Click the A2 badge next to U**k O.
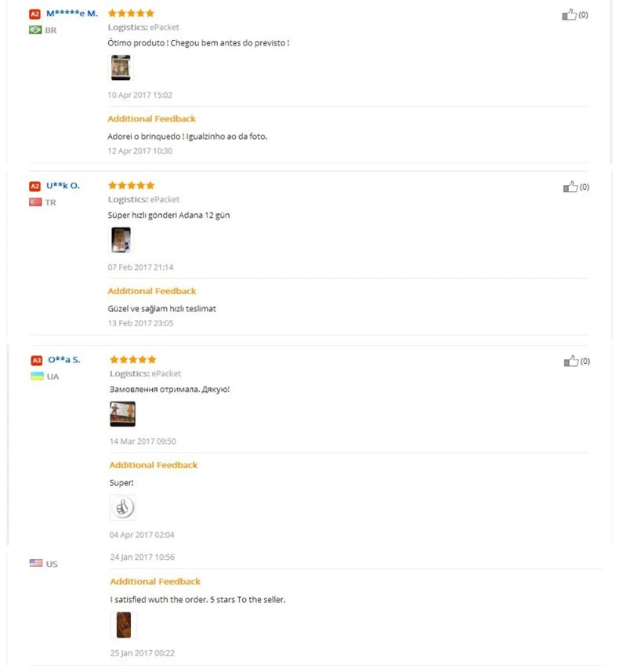This screenshot has height=672, width=619. (x=34, y=187)
